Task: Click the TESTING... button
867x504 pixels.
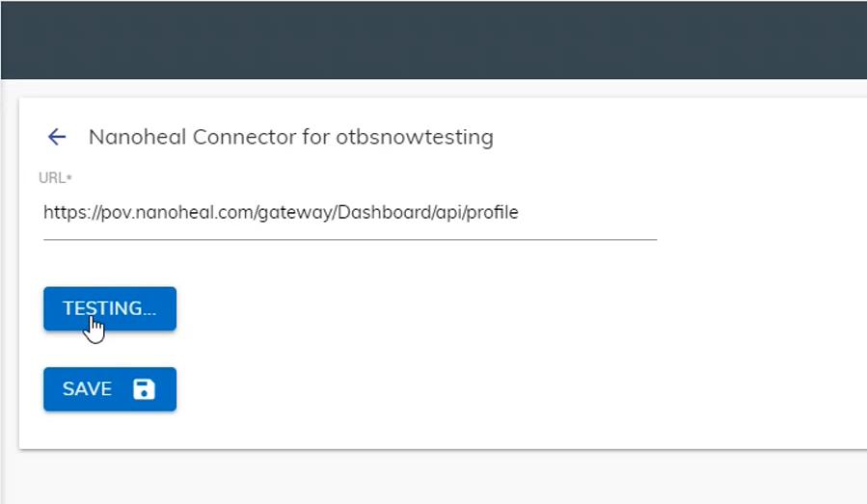Action: tap(109, 308)
